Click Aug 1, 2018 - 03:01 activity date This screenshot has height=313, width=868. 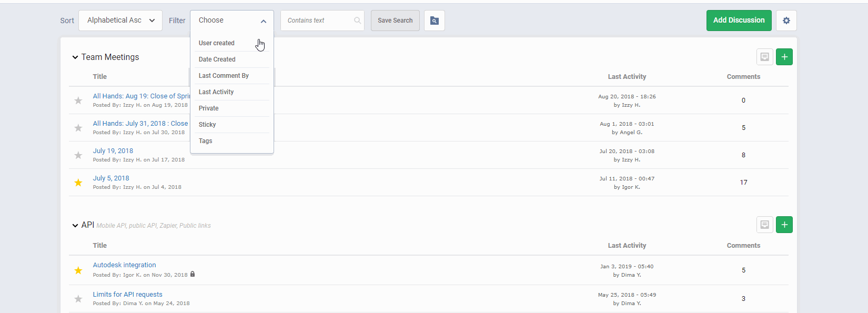tap(627, 124)
